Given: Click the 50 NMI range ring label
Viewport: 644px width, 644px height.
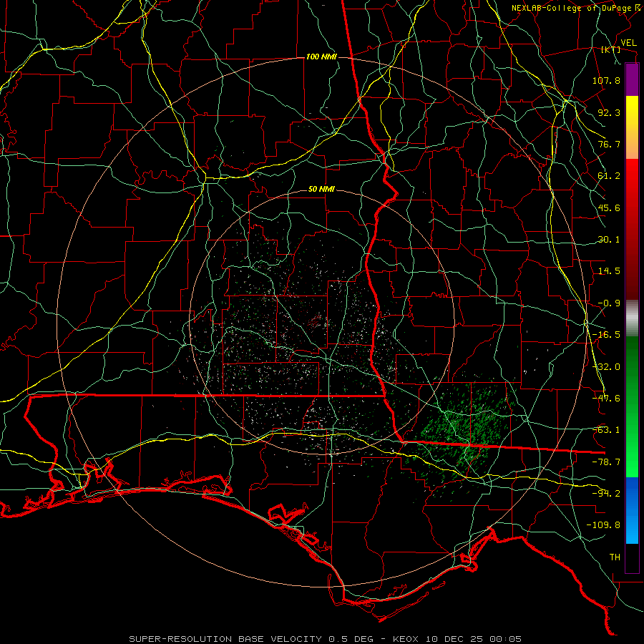Looking at the screenshot, I should pyautogui.click(x=321, y=190).
